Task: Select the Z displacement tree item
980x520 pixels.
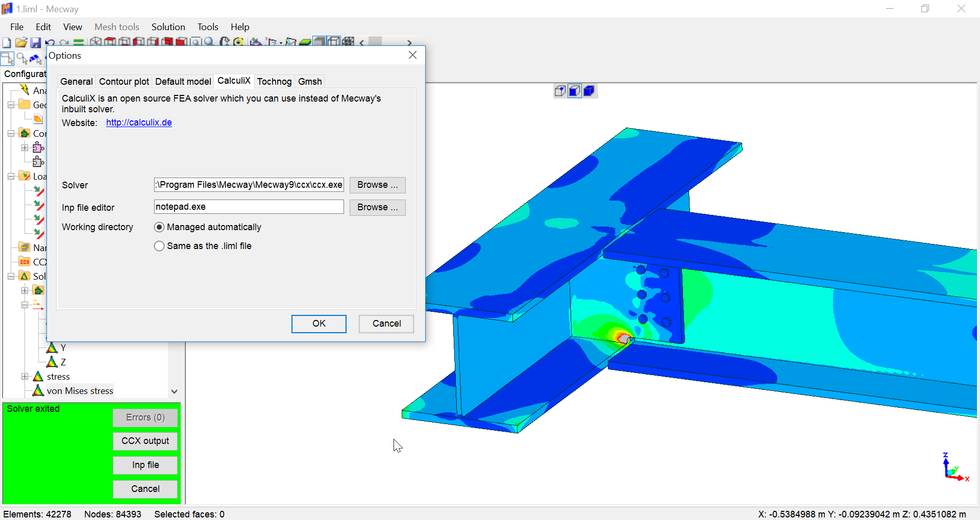Action: [x=63, y=362]
